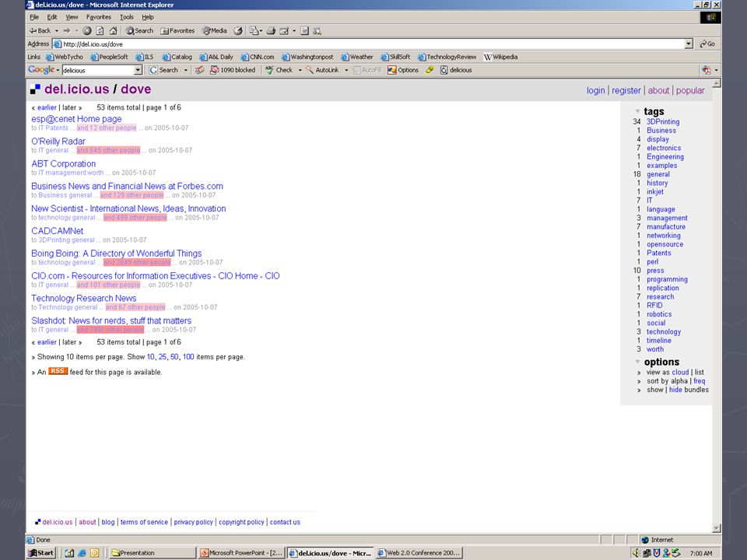Select the 3DPrinting tag in tags list
The image size is (747, 560).
pyautogui.click(x=663, y=122)
